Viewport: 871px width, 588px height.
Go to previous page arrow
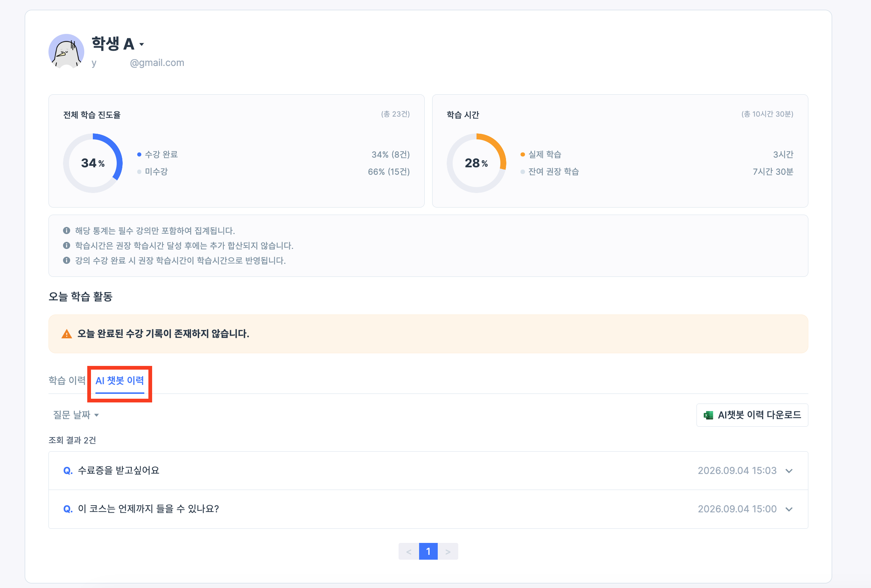(x=409, y=551)
